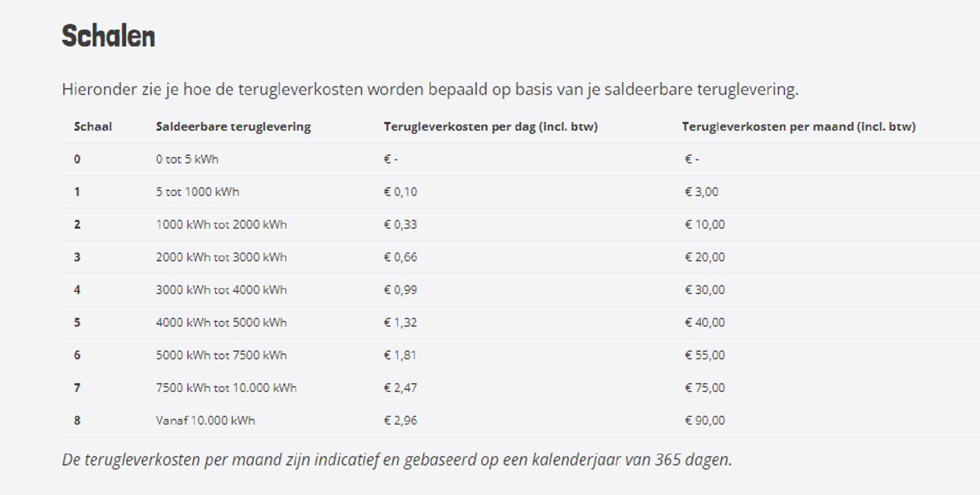Select the 0 tot 5 kWh cell
This screenshot has height=495, width=980.
(x=187, y=159)
